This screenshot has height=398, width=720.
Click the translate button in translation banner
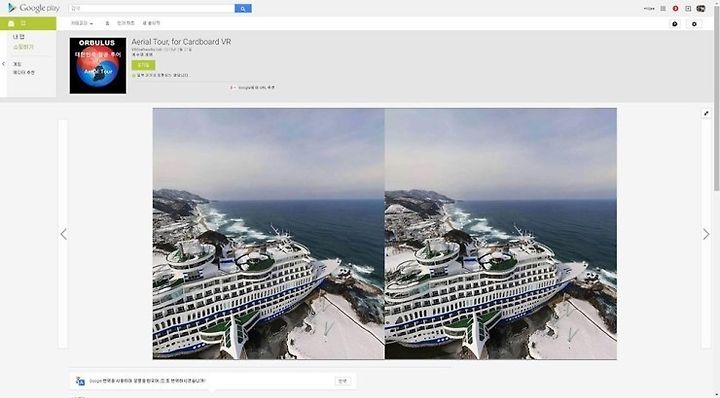[x=343, y=381]
